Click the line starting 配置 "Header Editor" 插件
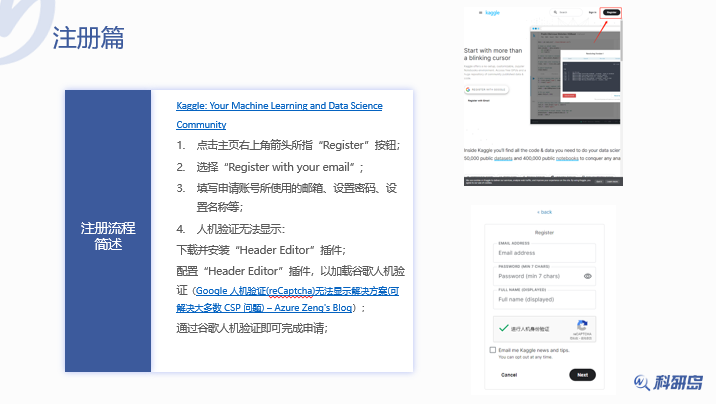716x404 pixels. pos(290,271)
